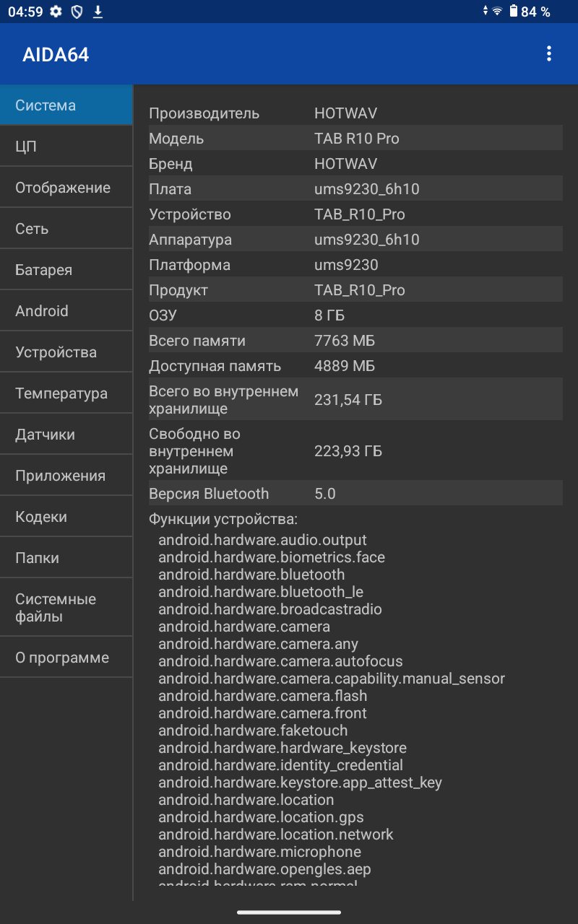The width and height of the screenshot is (578, 924).
Task: Show the Устройства section
Action: click(66, 352)
